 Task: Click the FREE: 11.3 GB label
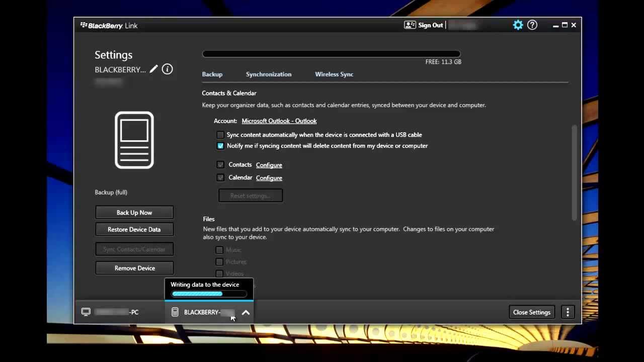click(x=443, y=62)
